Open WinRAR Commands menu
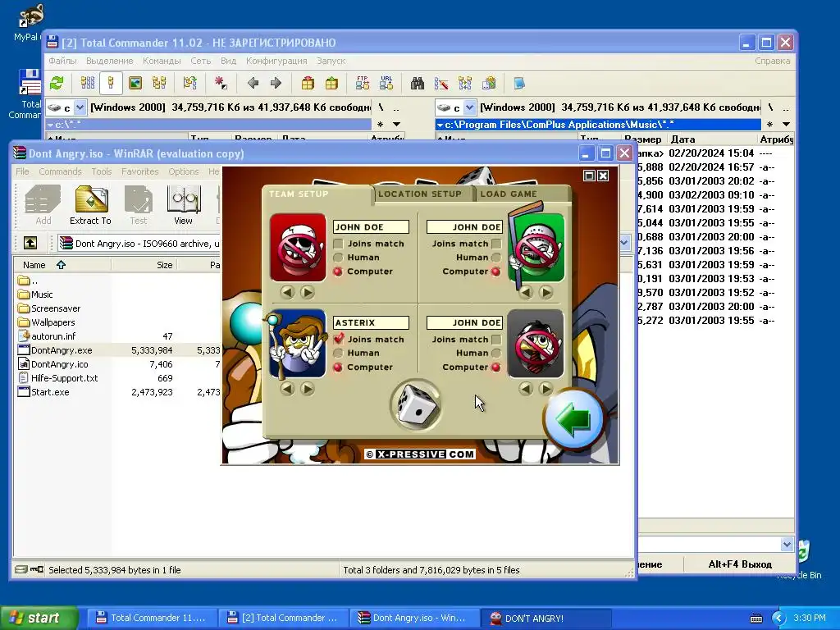840x630 pixels. pyautogui.click(x=60, y=171)
